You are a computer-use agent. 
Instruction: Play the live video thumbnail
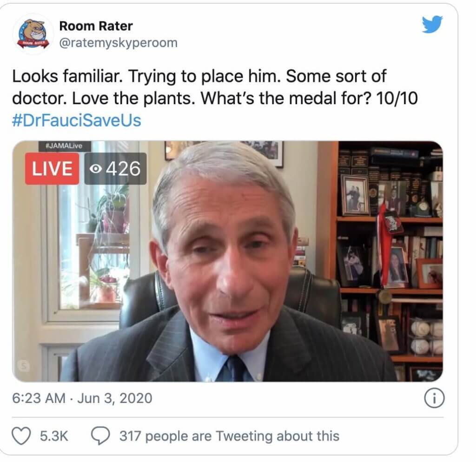click(x=227, y=261)
